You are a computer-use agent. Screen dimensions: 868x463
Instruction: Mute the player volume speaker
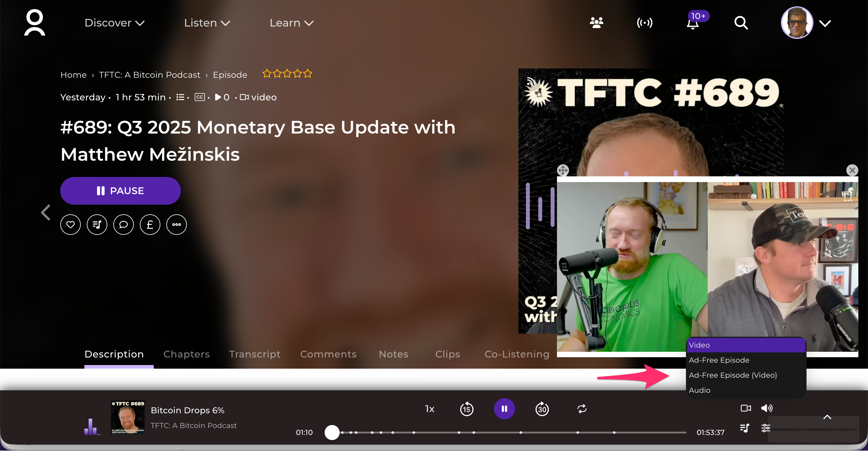click(766, 408)
